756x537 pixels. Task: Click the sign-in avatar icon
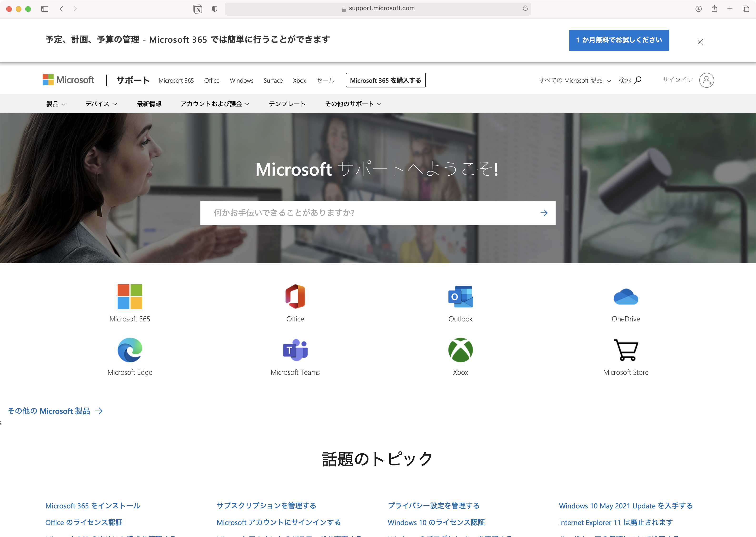(x=706, y=80)
